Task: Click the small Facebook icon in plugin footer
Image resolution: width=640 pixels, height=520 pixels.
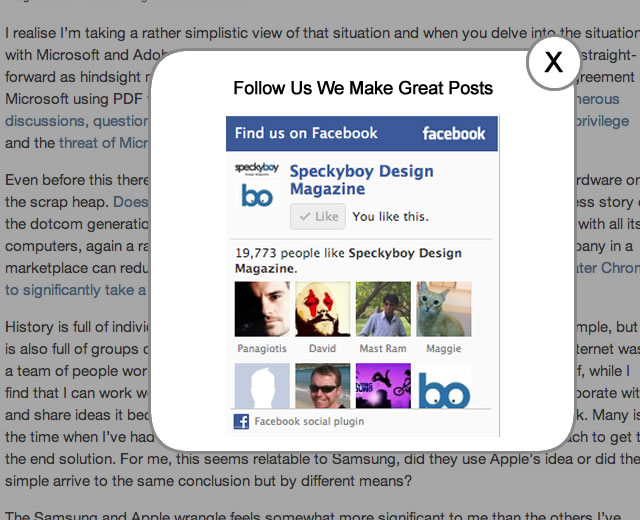Action: 241,421
